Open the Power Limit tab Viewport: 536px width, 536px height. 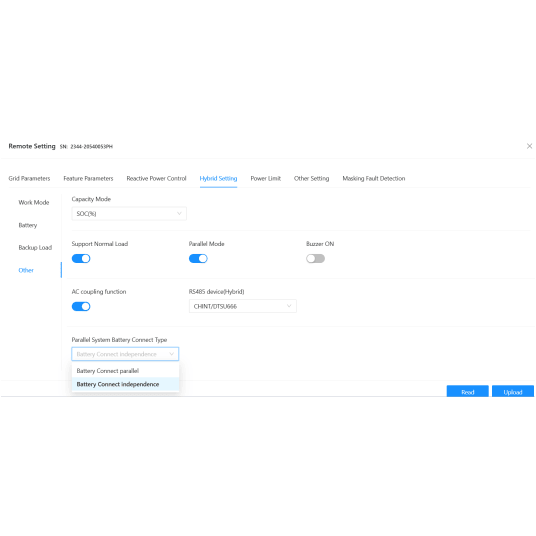click(x=266, y=178)
